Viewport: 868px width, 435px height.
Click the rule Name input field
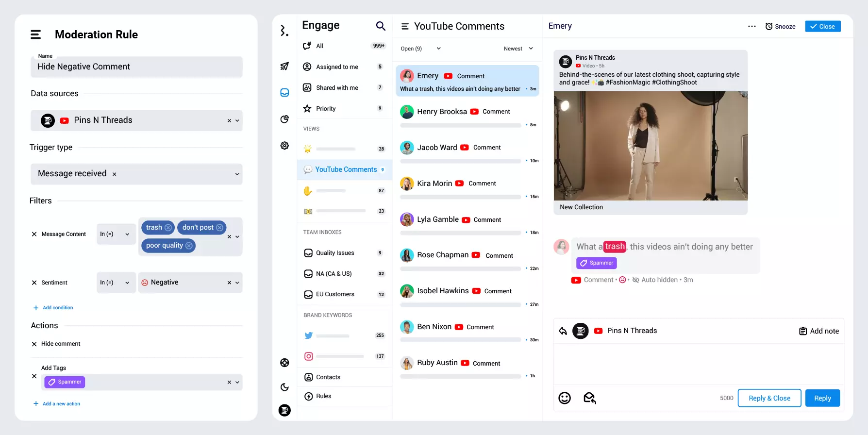[x=136, y=67]
